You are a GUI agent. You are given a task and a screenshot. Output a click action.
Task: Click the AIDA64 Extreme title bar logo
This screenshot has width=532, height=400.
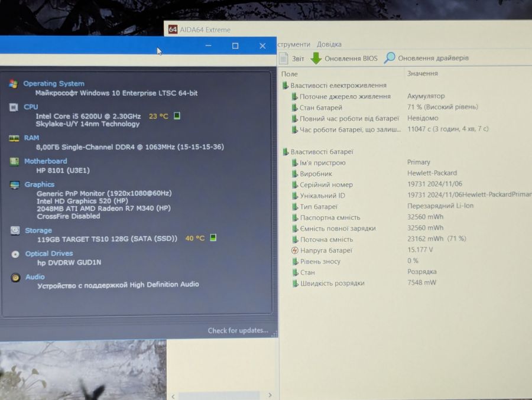173,30
